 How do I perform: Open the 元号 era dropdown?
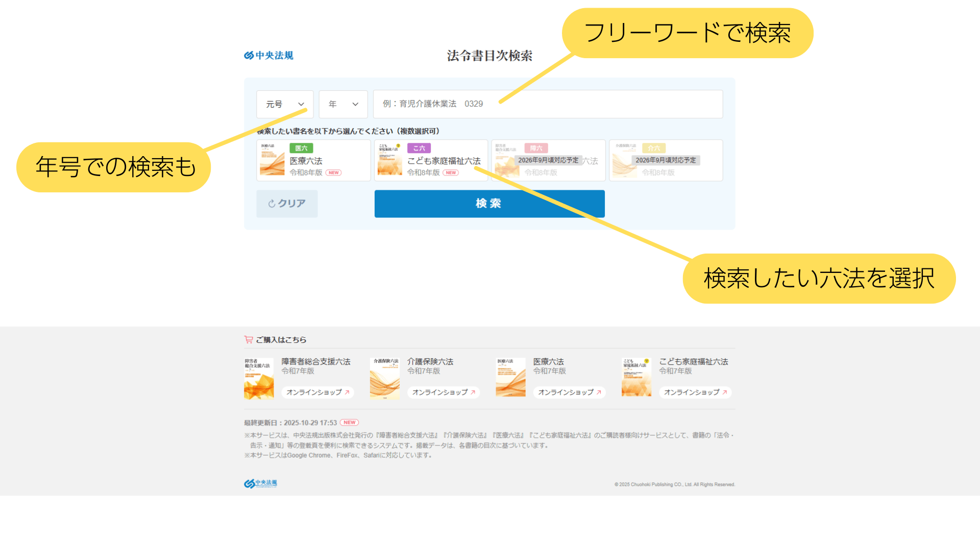tap(284, 104)
